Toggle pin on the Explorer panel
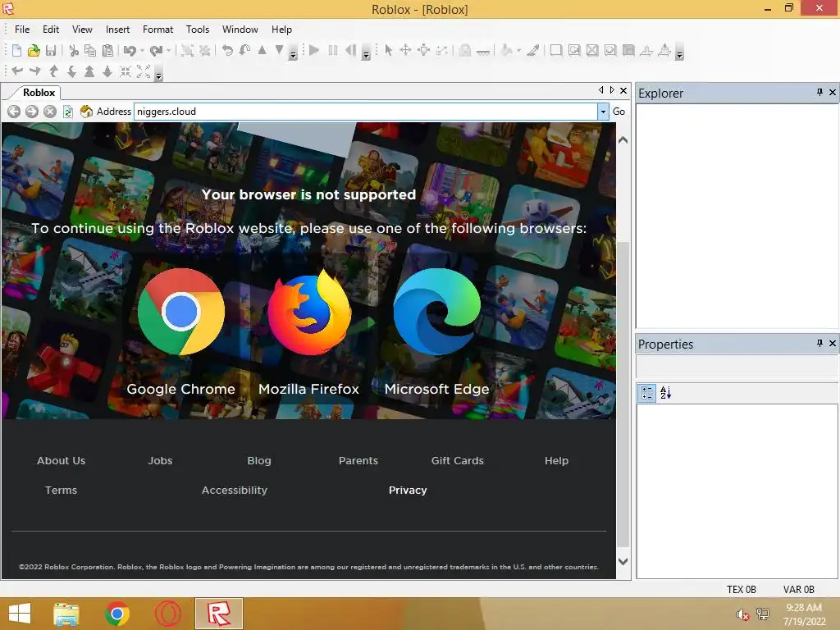This screenshot has height=630, width=840. tap(819, 92)
